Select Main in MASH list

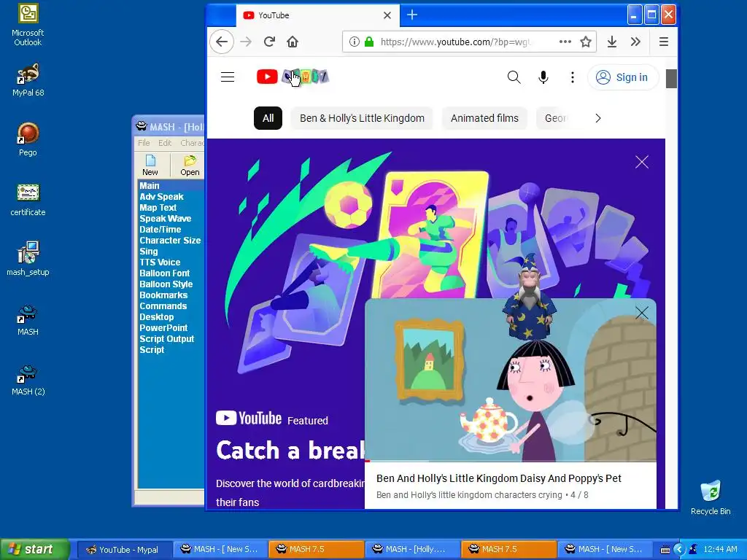[150, 186]
